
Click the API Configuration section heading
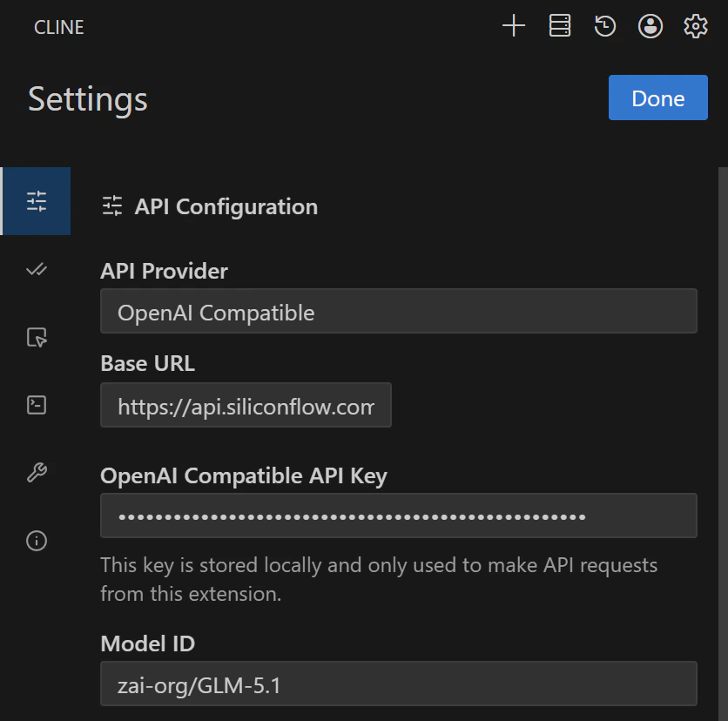[226, 207]
